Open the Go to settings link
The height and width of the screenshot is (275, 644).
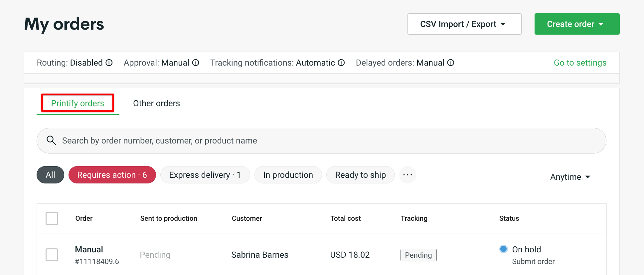pos(580,63)
